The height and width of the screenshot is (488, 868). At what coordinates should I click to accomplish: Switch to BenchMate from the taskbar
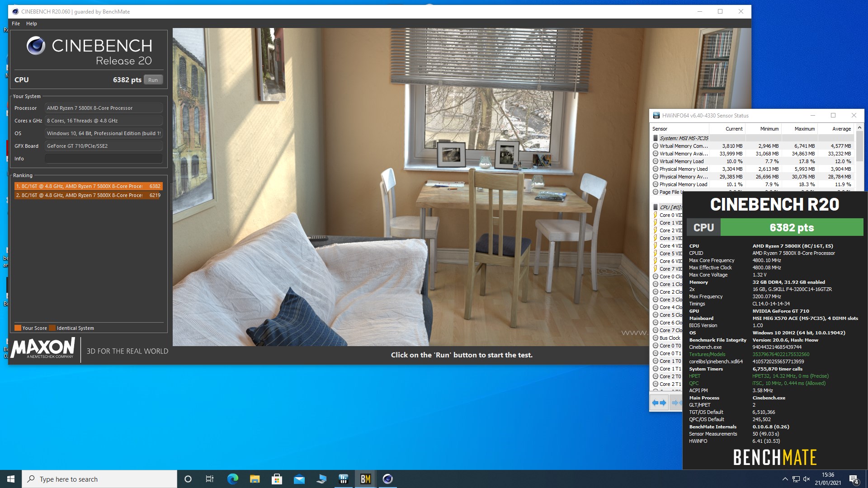365,479
